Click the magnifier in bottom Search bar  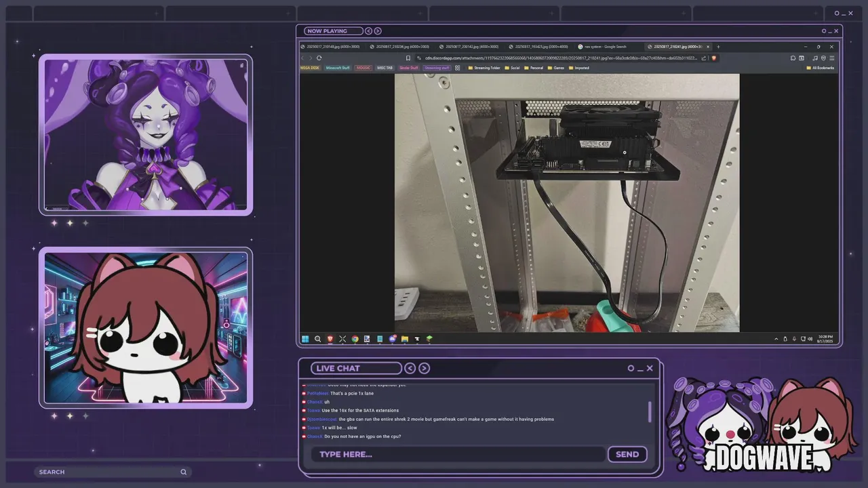coord(183,472)
